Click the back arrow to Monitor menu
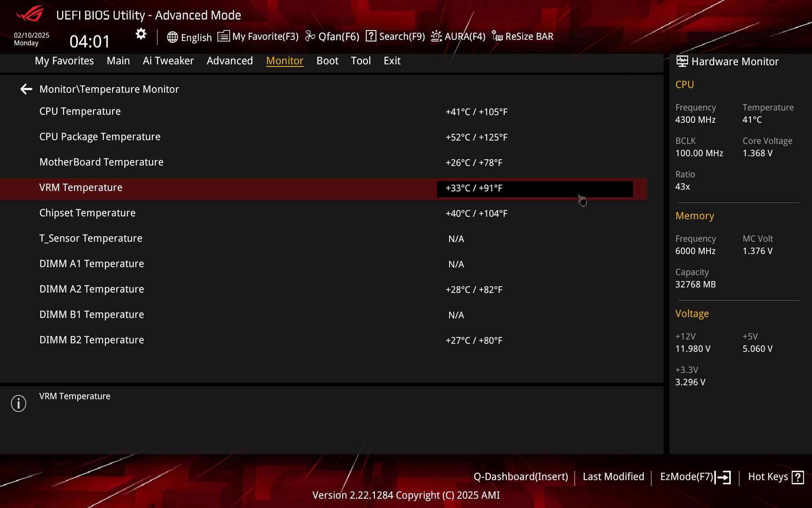Screen dimensions: 812x508 26,89
